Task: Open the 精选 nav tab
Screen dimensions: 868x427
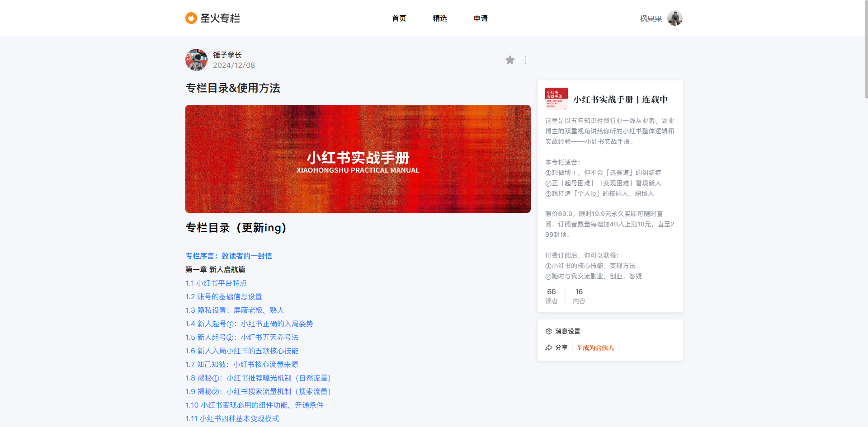Action: [439, 19]
